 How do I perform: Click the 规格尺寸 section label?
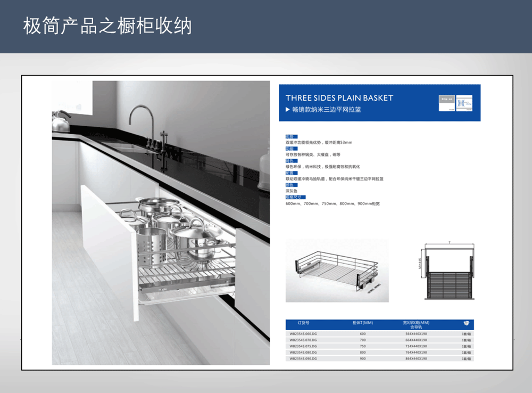(x=295, y=198)
